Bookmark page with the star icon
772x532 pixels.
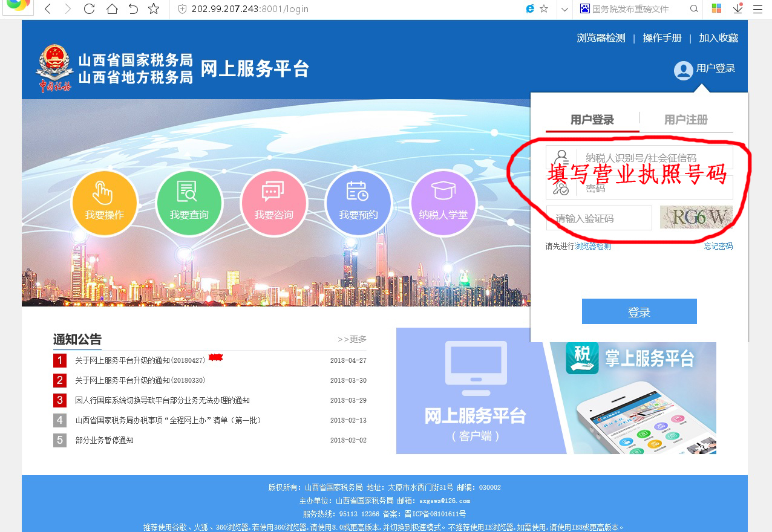click(x=154, y=9)
